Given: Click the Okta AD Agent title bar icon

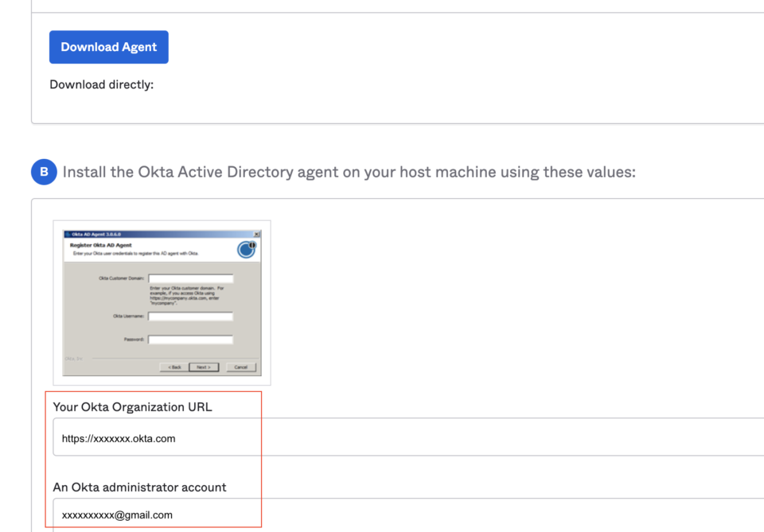Looking at the screenshot, I should pos(66,234).
